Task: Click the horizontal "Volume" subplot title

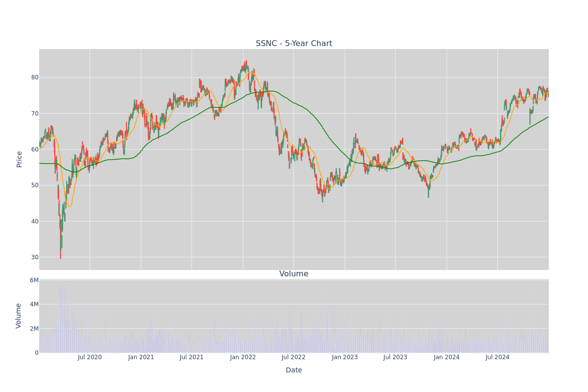Action: point(294,274)
